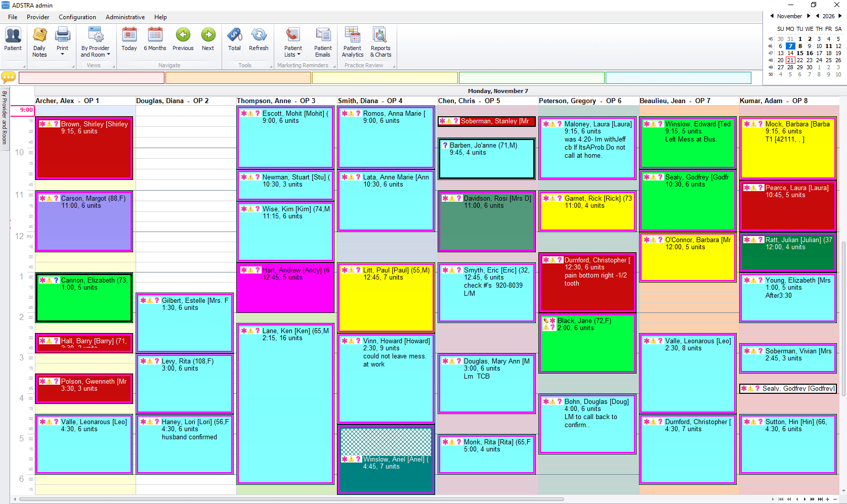Click the Print toolbar icon
Screen dimensions: 847x504
point(62,38)
